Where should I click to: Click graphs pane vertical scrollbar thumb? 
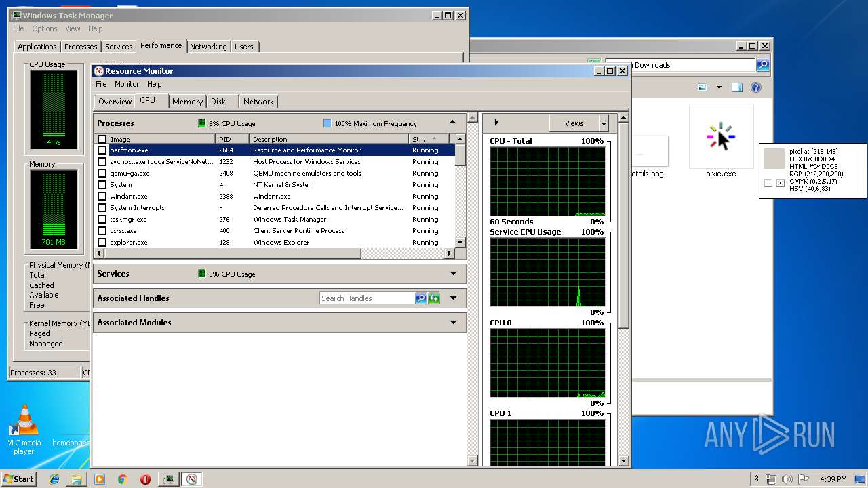(623, 227)
